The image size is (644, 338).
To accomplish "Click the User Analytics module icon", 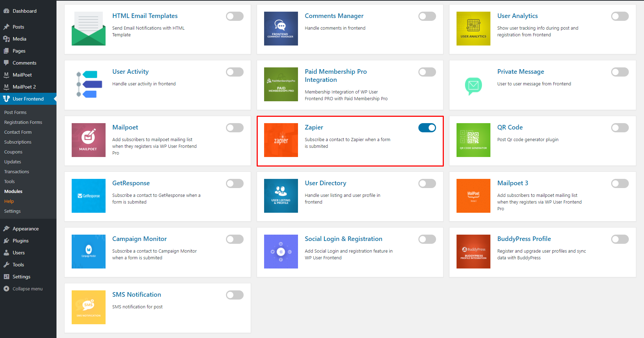I will [473, 29].
